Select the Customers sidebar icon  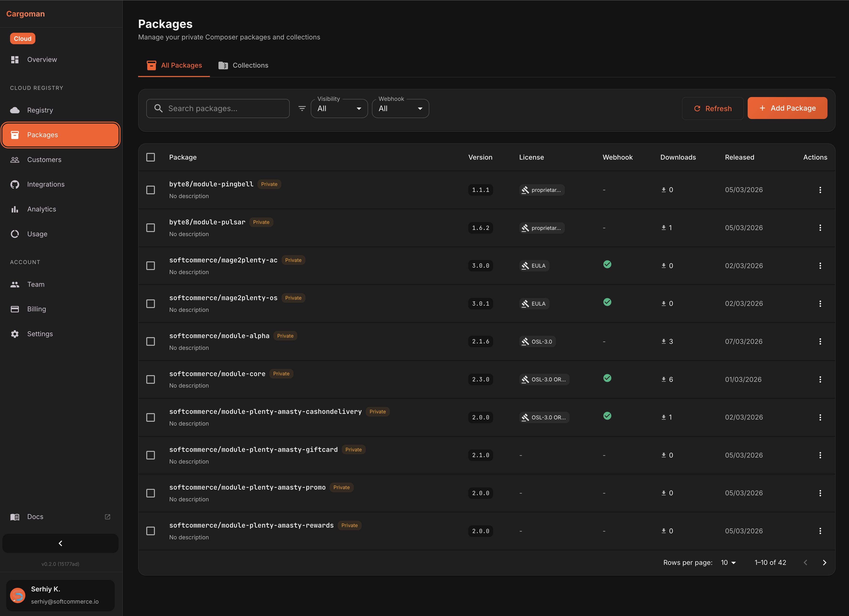pos(15,159)
